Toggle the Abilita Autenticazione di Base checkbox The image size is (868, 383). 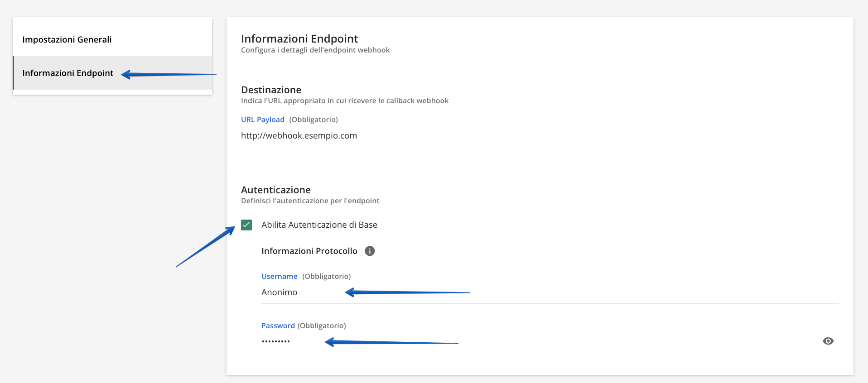(x=246, y=225)
